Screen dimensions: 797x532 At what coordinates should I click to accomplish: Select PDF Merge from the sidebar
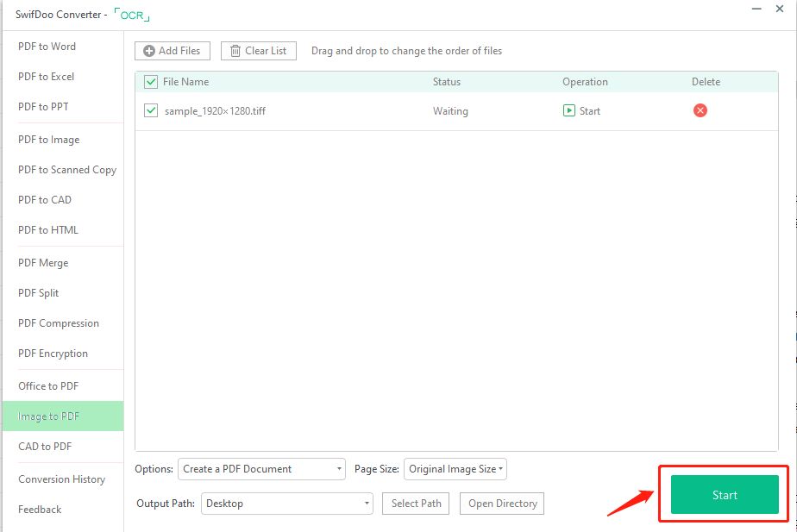click(43, 263)
